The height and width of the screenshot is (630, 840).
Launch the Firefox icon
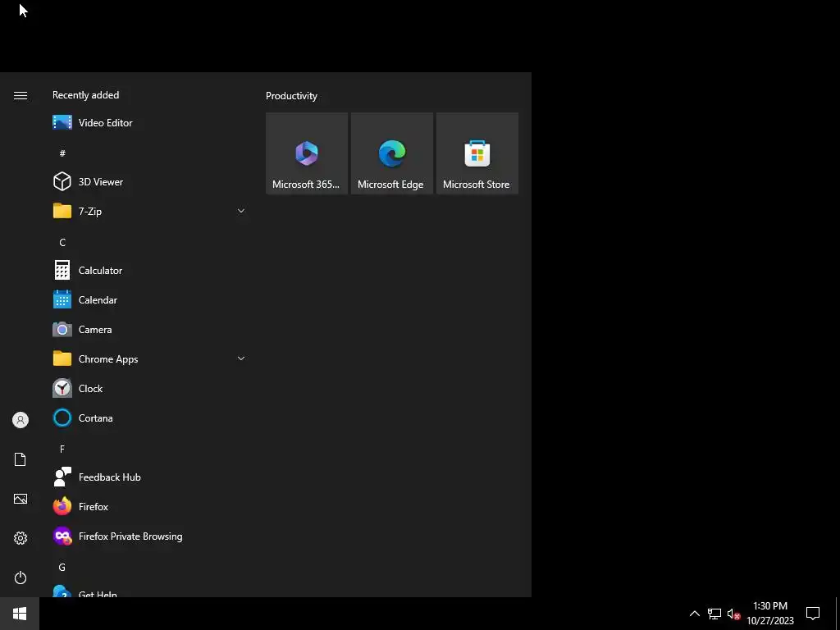pos(62,506)
